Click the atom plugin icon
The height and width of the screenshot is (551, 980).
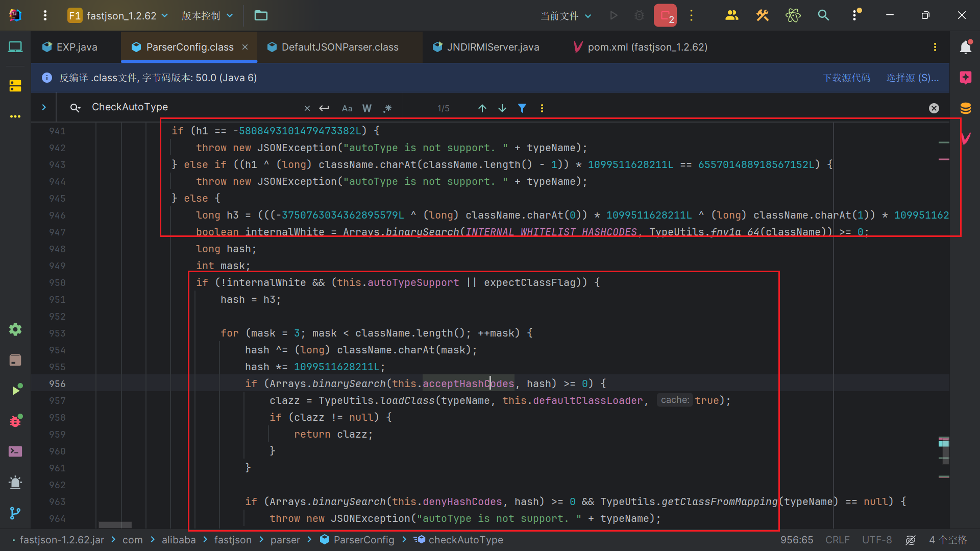(793, 15)
